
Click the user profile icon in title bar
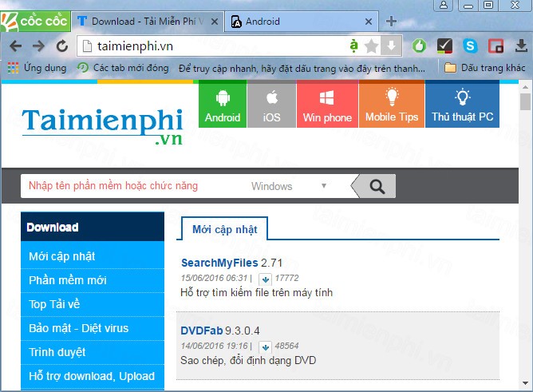click(x=444, y=5)
